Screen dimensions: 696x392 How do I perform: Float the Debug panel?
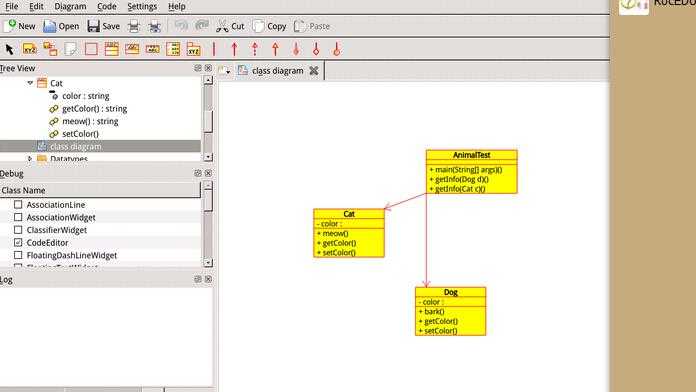(198, 173)
